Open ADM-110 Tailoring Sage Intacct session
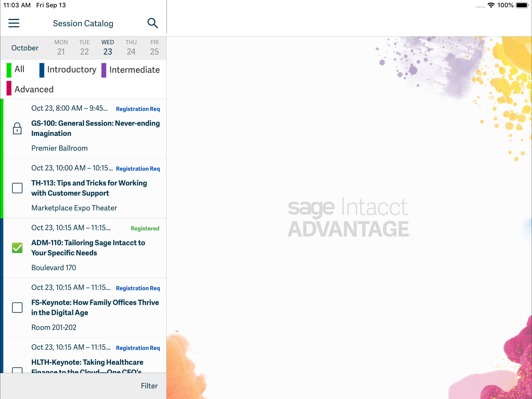Viewport: 532px width, 399px height. [88, 248]
